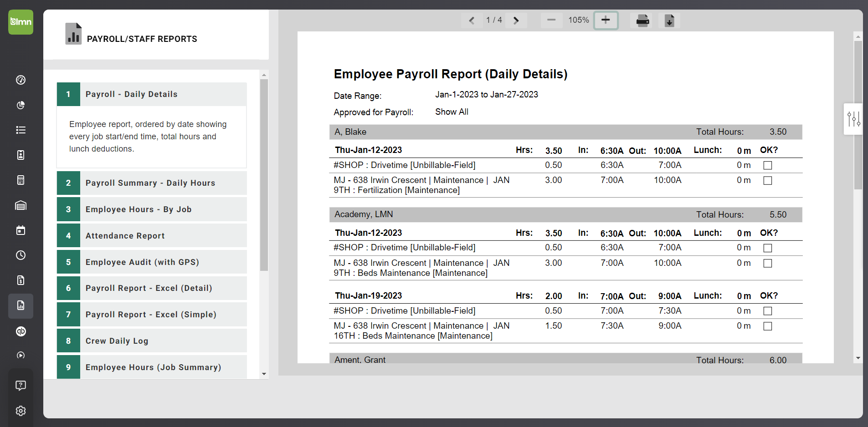Click the Thu-Jan-19-2023 date row
The image size is (868, 427).
click(x=565, y=296)
